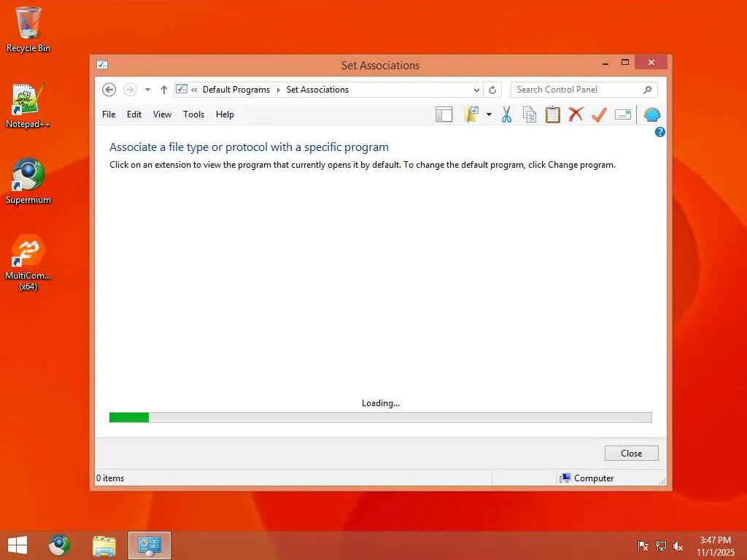Click the Paste clipboard icon

(x=553, y=114)
